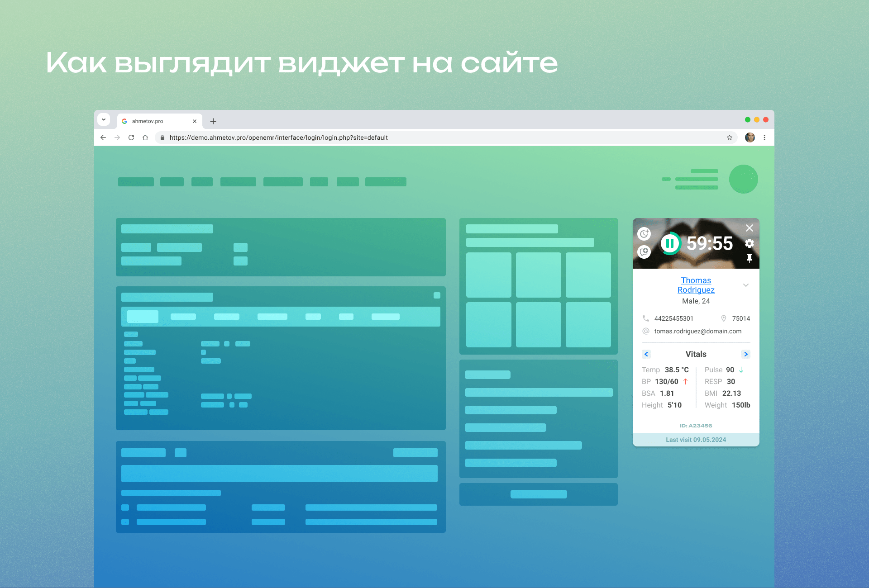
Task: Reload the page
Action: pyautogui.click(x=131, y=138)
